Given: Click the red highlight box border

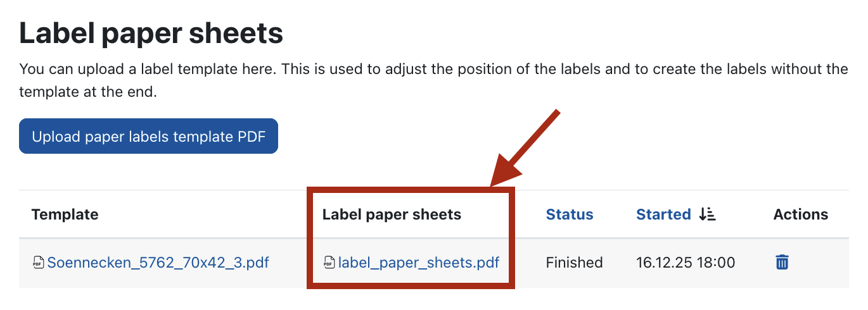Looking at the screenshot, I should [310, 237].
